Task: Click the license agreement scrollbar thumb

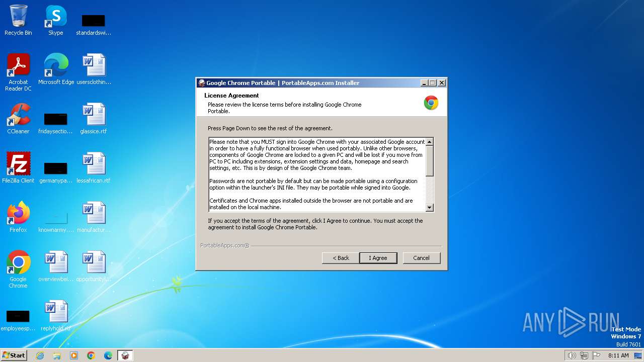Action: (x=430, y=161)
